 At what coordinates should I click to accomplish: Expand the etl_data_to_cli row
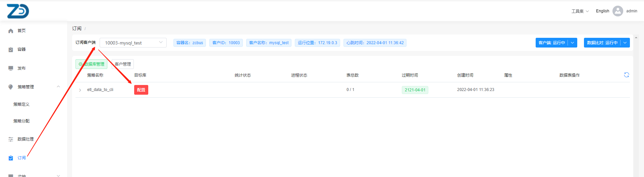(x=80, y=90)
